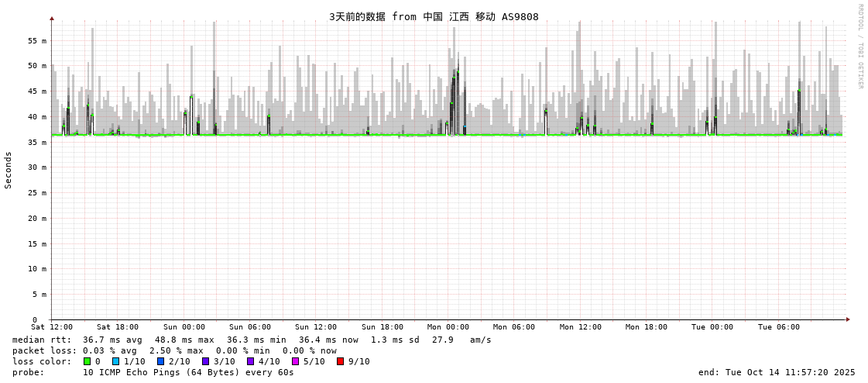Click the magenta 5/10 loss swatch
The image size is (868, 383).
pos(296,361)
